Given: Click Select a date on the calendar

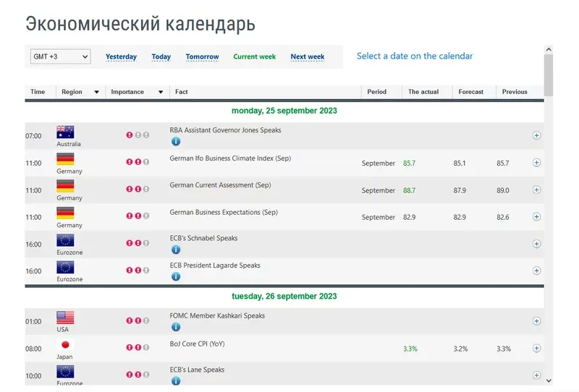Looking at the screenshot, I should coord(415,56).
